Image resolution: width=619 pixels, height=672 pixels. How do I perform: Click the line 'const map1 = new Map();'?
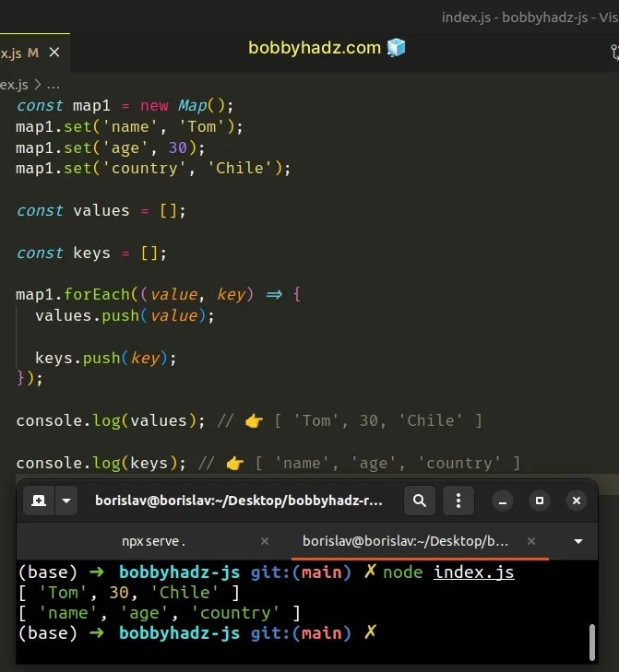click(x=125, y=105)
